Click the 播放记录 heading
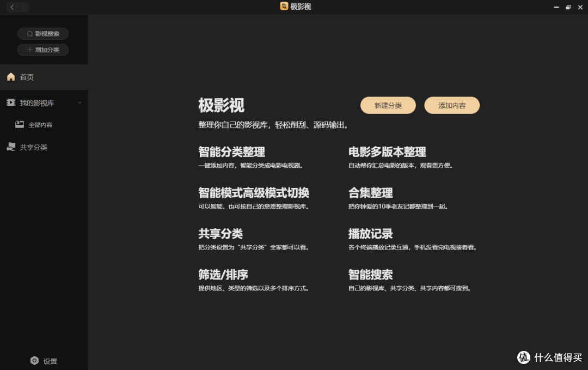This screenshot has height=370, width=588. [371, 234]
